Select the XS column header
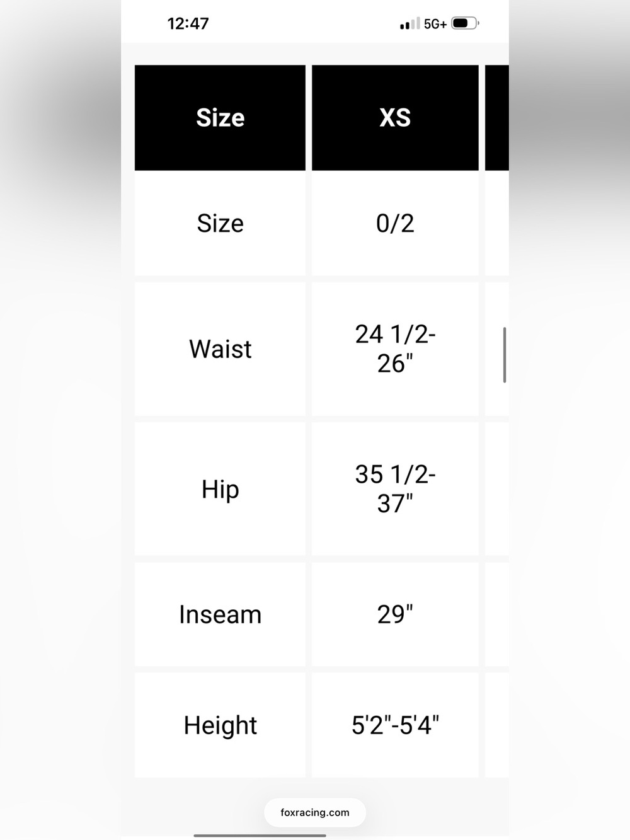The image size is (630, 840). [x=395, y=118]
